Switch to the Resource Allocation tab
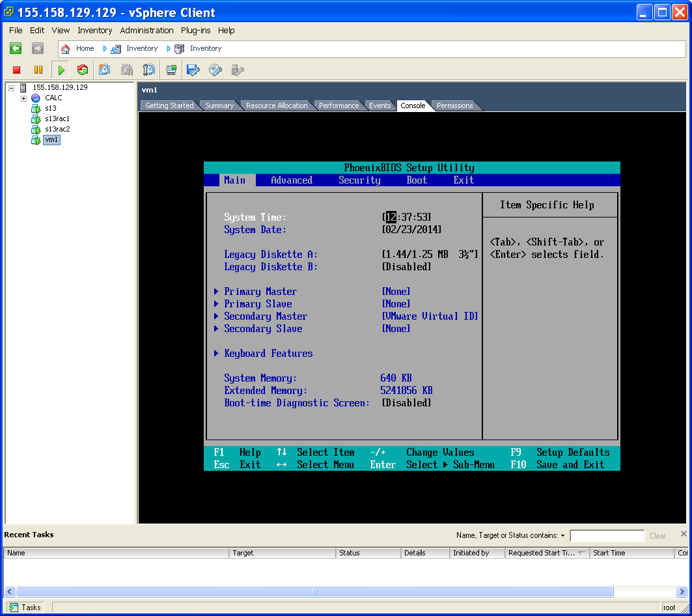Viewport: 692px width, 616px height. pyautogui.click(x=277, y=105)
